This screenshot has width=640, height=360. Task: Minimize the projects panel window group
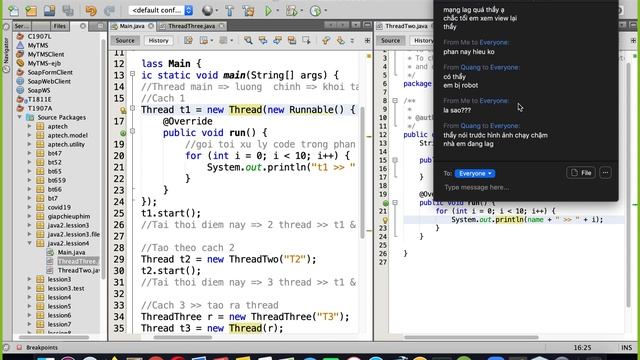[100, 26]
